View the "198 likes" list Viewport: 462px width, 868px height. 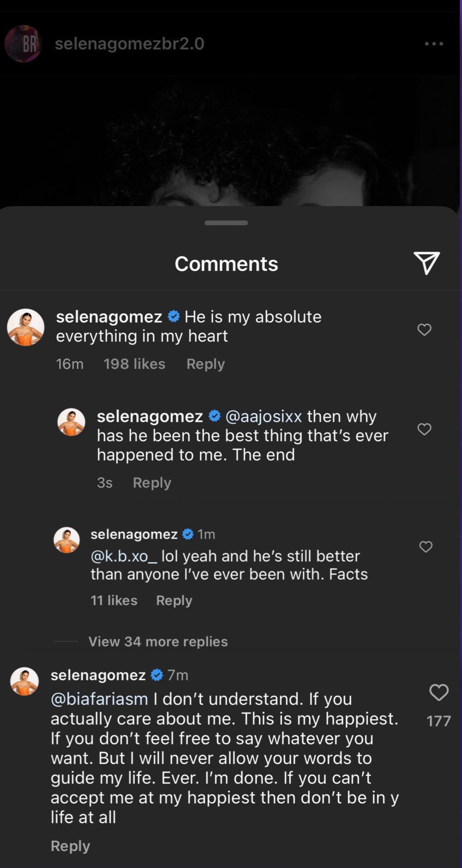[x=134, y=364]
